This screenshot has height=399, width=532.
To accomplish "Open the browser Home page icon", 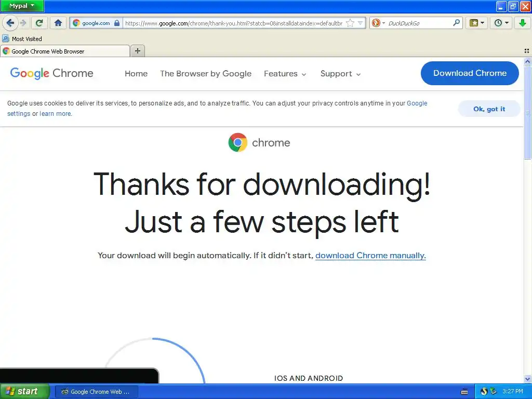I will point(58,23).
